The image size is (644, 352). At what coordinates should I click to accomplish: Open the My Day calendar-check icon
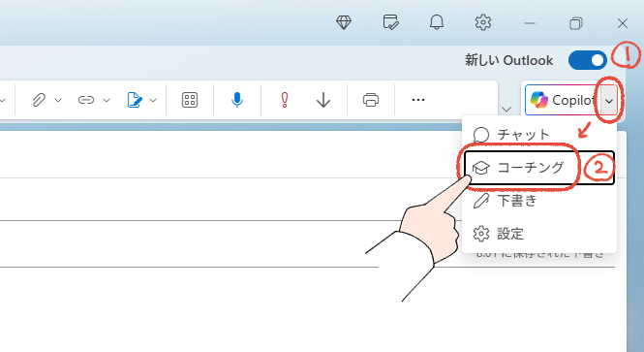point(390,22)
